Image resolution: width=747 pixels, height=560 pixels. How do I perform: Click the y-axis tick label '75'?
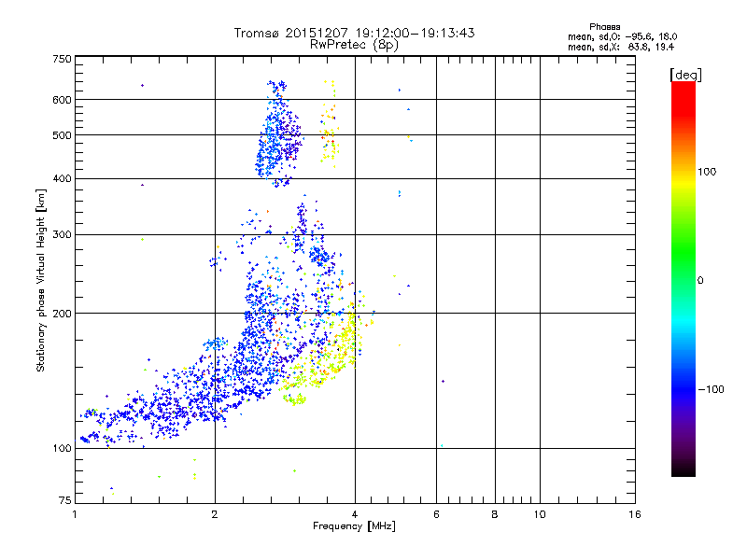tap(65, 500)
